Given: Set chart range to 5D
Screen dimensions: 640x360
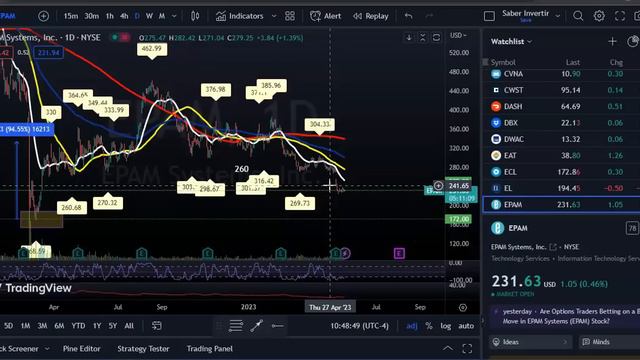Looking at the screenshot, I should click(x=8, y=326).
